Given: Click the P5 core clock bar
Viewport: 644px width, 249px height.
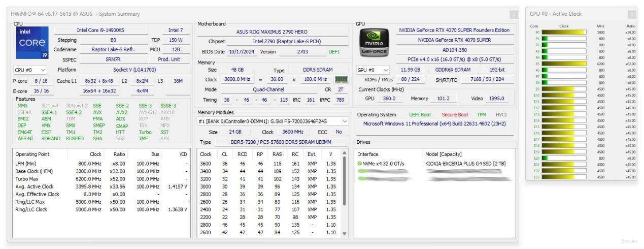Looking at the screenshot, I should tap(564, 64).
